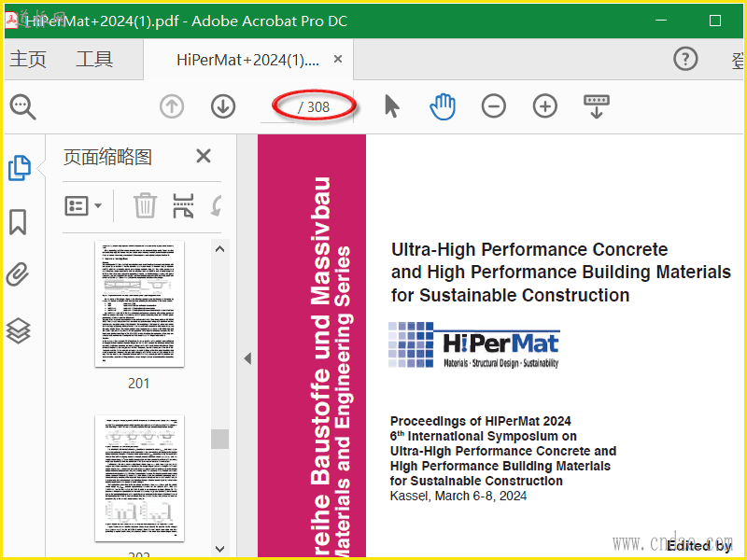The image size is (747, 560).
Task: Close the HiPerMat+2024(1) document tab
Action: (338, 59)
